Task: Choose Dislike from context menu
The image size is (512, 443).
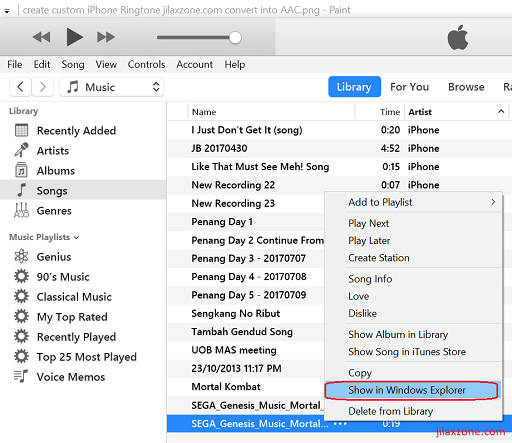Action: (413, 314)
